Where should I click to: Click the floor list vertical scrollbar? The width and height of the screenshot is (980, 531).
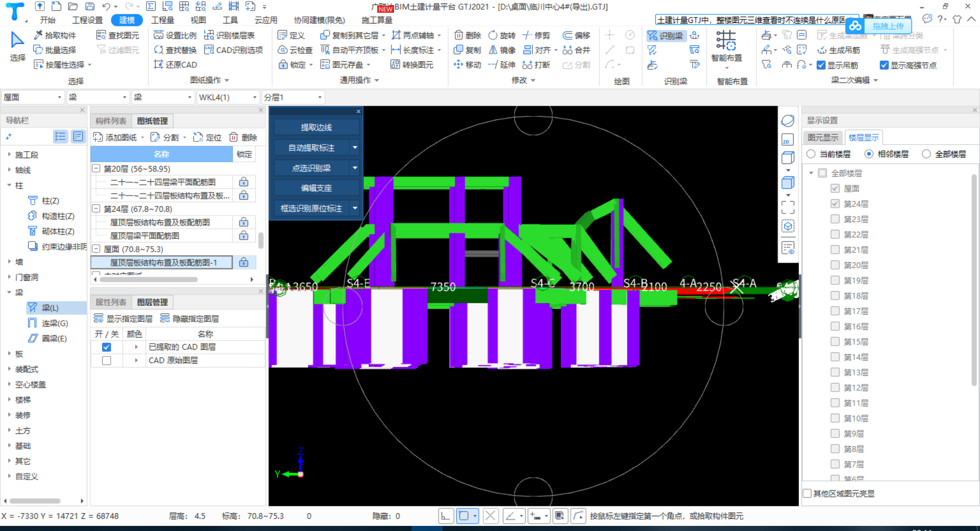(974, 280)
